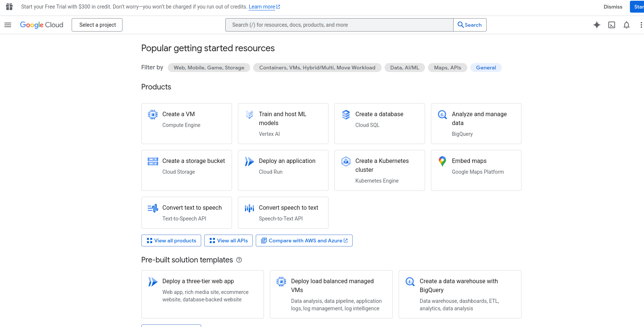Open the Select a project picker
The height and width of the screenshot is (327, 644).
(97, 25)
